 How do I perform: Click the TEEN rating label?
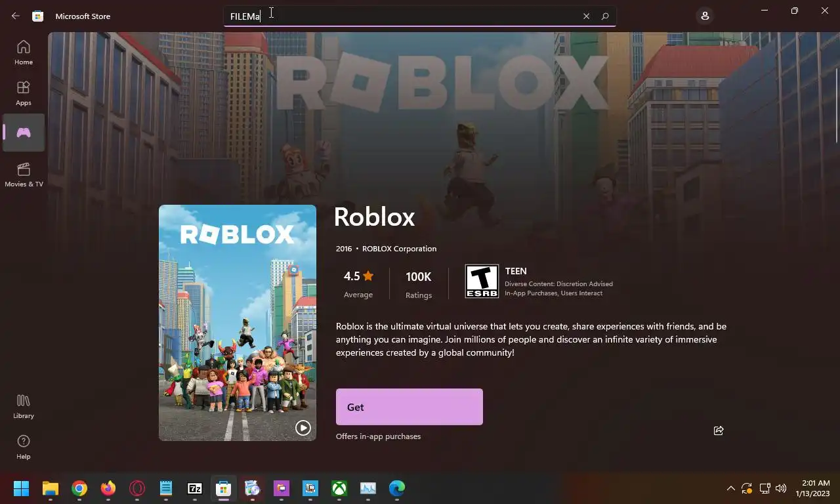pyautogui.click(x=516, y=271)
